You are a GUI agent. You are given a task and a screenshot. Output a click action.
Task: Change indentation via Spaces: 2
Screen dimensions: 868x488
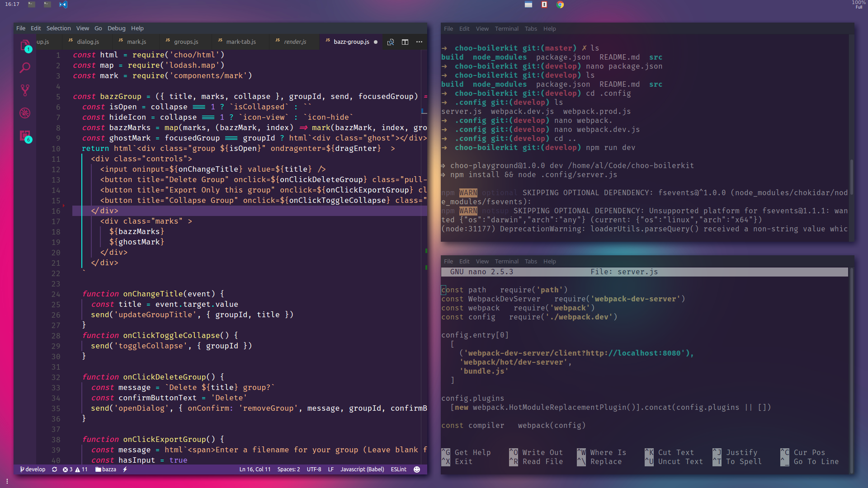[x=288, y=469]
